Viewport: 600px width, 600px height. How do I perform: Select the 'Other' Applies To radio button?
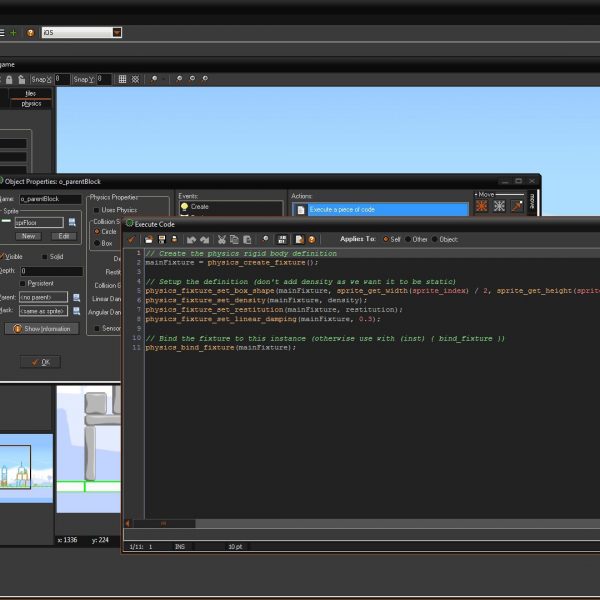pos(408,239)
